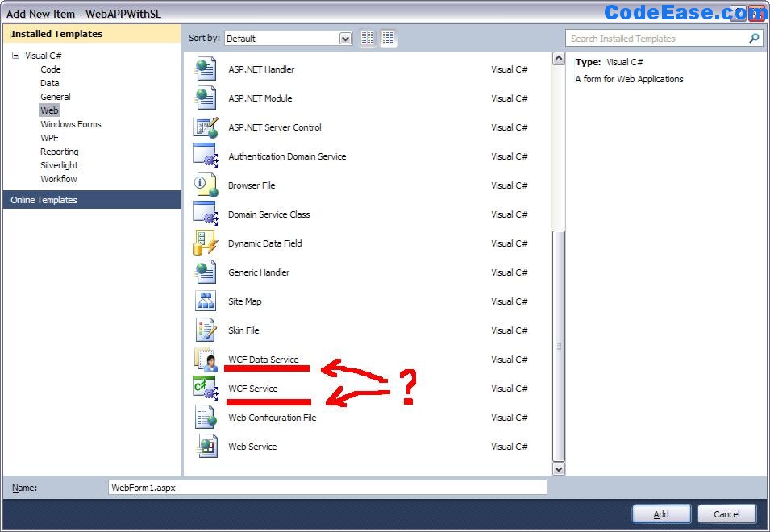Choose the Browser File icon

coord(206,185)
